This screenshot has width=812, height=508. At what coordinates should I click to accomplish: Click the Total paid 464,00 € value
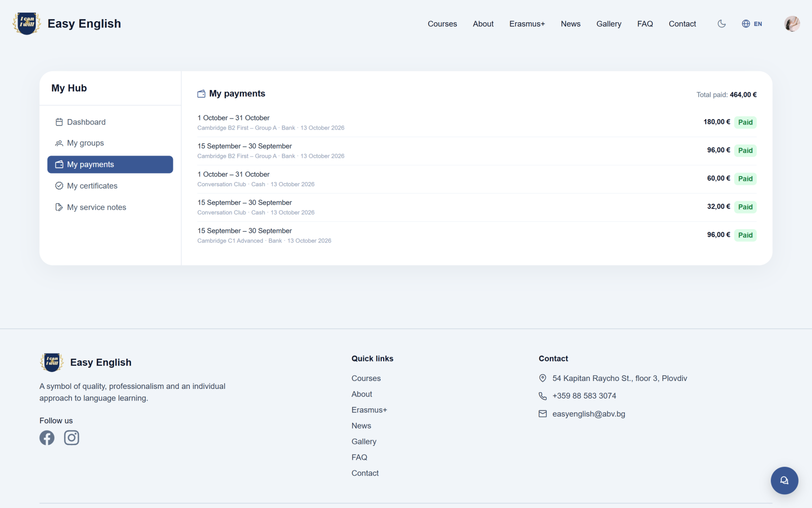coord(743,95)
